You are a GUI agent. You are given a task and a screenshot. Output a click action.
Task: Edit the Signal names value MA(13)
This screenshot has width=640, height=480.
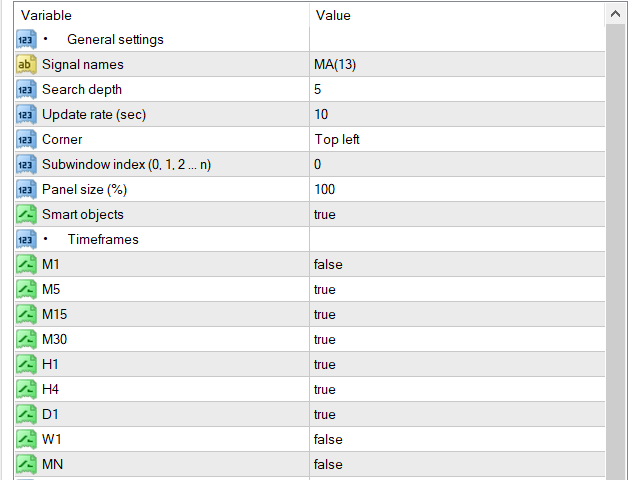(x=457, y=64)
